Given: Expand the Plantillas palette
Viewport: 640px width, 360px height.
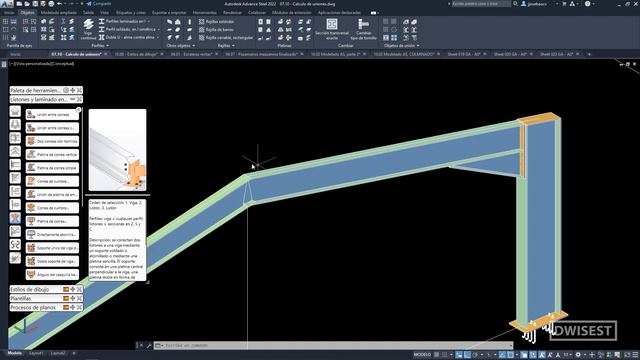Looking at the screenshot, I should (x=46, y=298).
